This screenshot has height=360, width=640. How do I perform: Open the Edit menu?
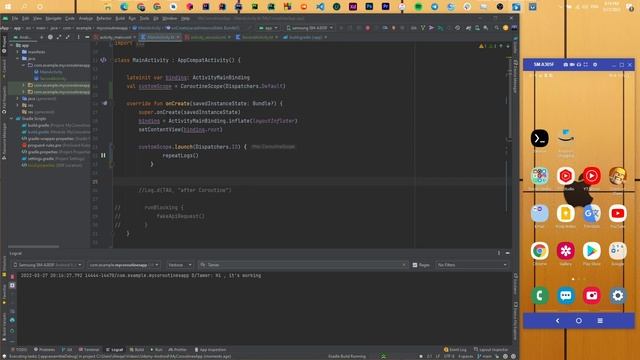(x=25, y=18)
